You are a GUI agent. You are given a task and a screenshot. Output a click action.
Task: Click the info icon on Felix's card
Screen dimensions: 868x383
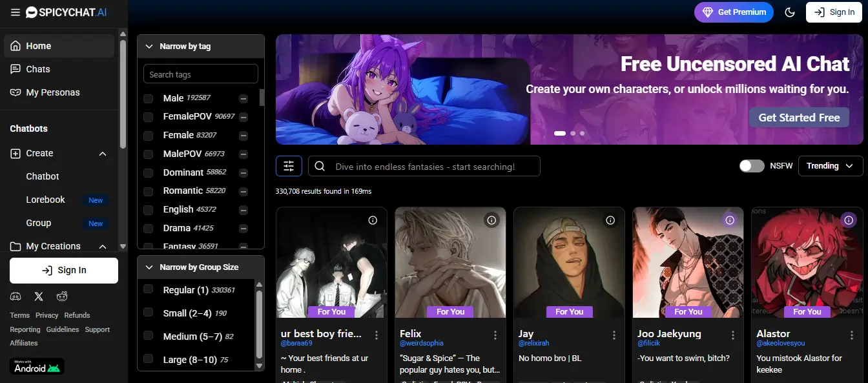click(x=491, y=220)
